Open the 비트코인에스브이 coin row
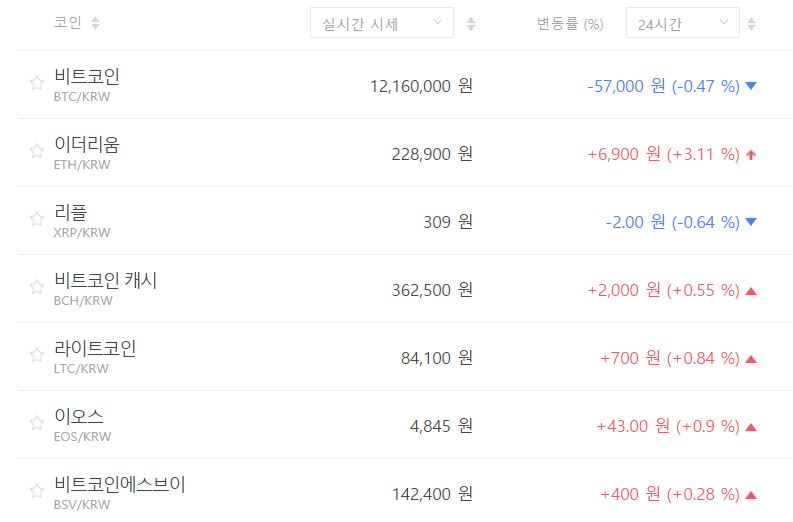Screen dimensions: 793x522 coord(120,485)
